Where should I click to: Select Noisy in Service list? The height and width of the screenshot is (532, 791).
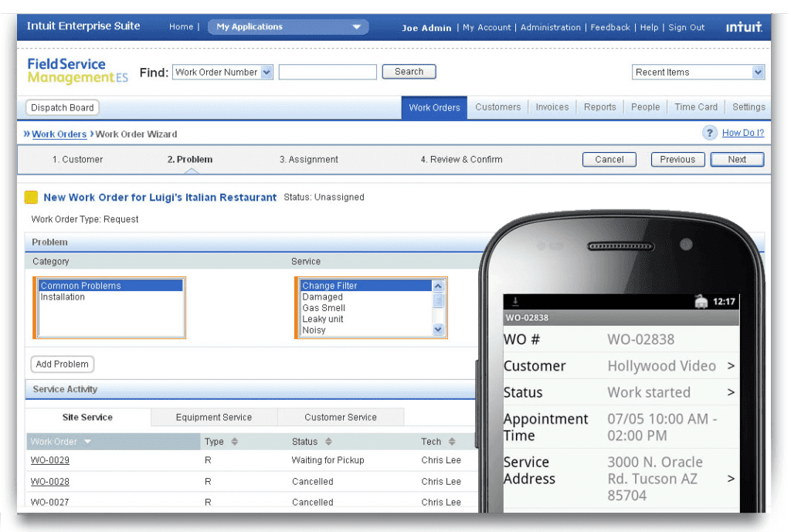(366, 330)
